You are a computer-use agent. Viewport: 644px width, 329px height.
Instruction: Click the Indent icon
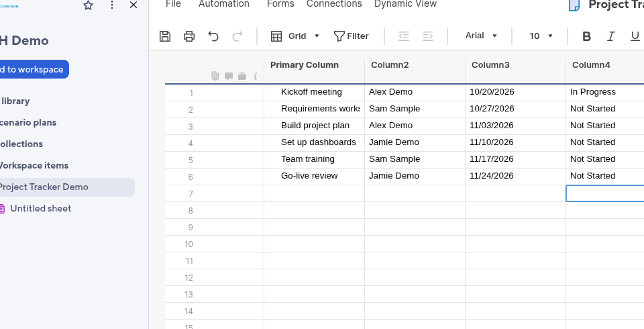pos(428,36)
